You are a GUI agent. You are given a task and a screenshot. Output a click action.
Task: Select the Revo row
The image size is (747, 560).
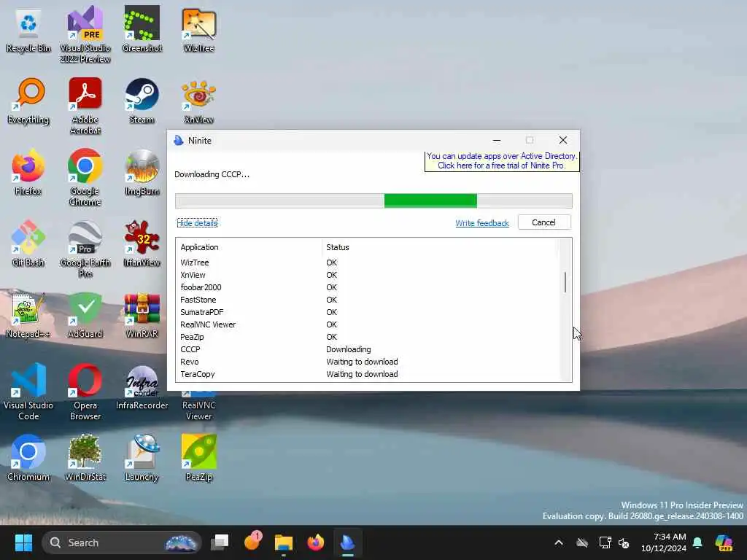pos(367,362)
